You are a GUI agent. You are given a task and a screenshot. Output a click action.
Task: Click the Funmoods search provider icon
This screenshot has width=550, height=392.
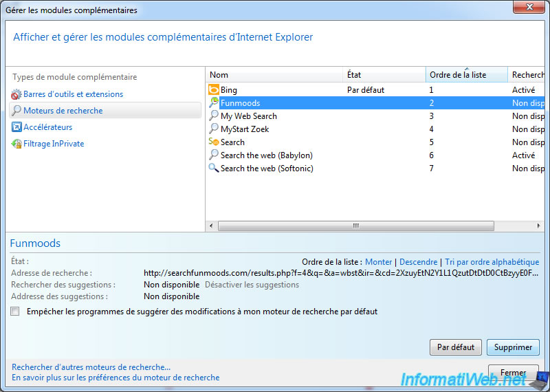tap(214, 103)
